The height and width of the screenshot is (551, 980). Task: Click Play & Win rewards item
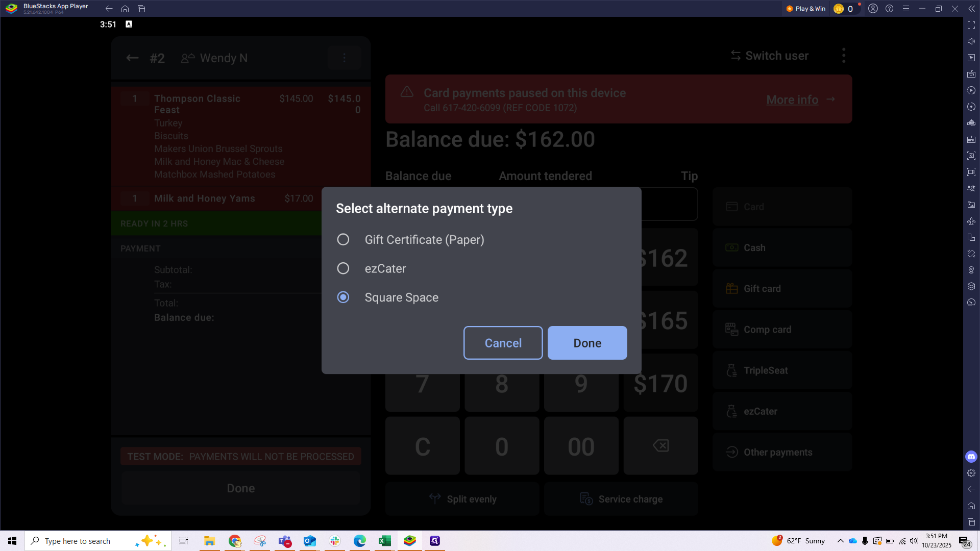point(805,9)
